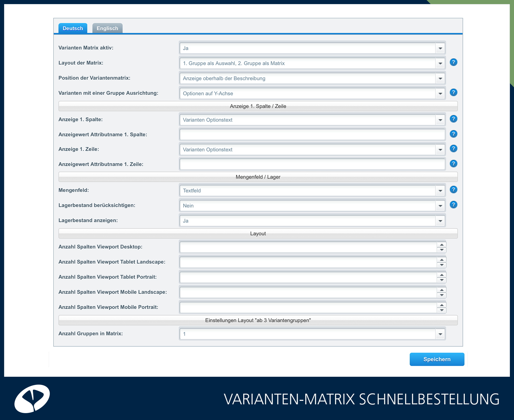Decrease Viewport Desktop column count

[x=442, y=250]
